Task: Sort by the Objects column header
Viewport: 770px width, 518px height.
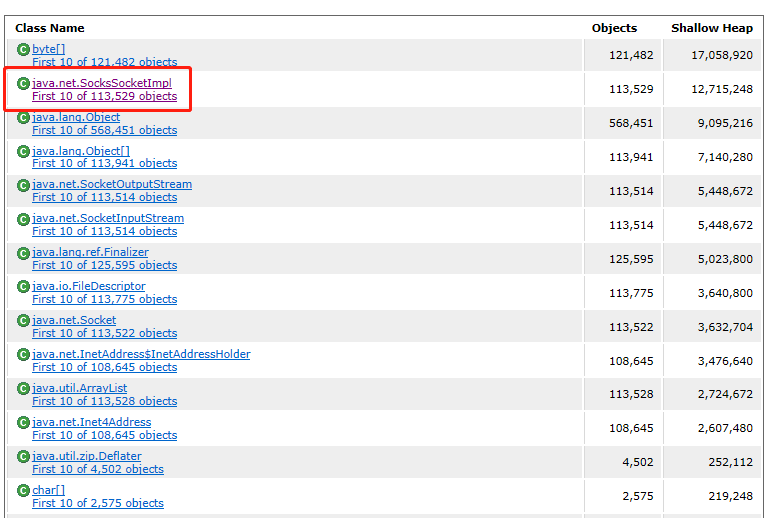Action: [614, 28]
